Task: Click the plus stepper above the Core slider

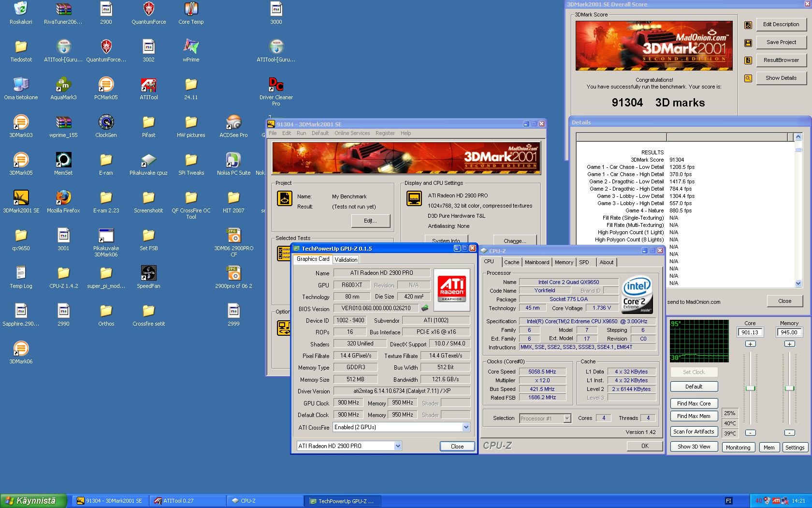Action: (x=750, y=344)
